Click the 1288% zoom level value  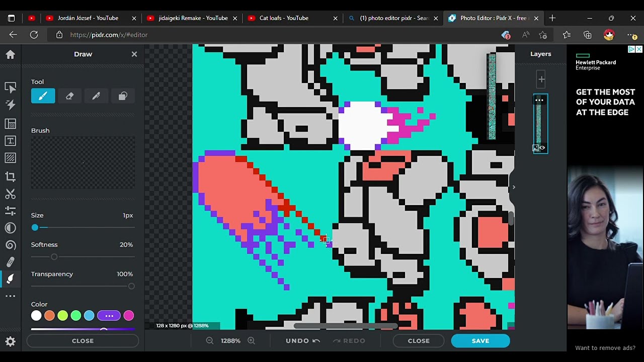click(x=230, y=341)
